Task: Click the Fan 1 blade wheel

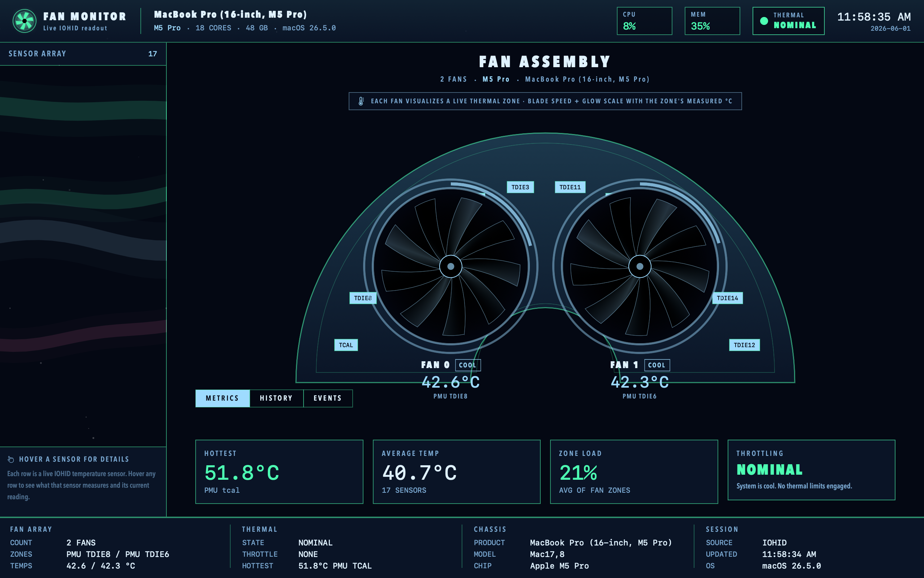Action: pos(640,266)
